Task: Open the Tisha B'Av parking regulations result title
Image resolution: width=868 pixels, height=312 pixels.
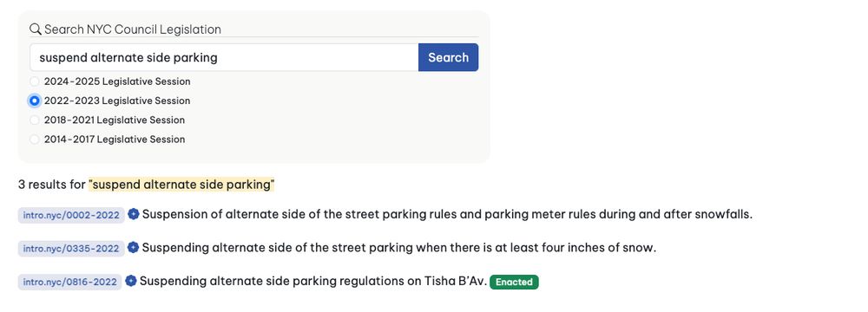Action: (313, 281)
